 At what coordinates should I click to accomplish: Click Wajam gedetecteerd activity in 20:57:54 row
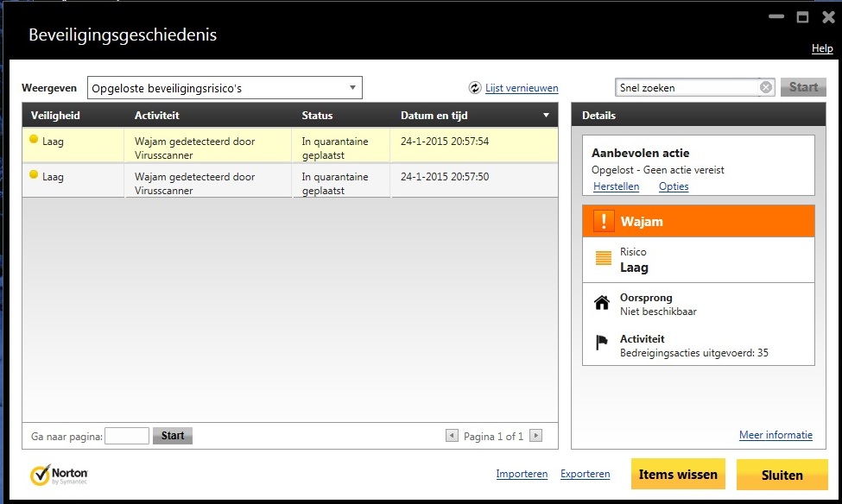point(194,148)
